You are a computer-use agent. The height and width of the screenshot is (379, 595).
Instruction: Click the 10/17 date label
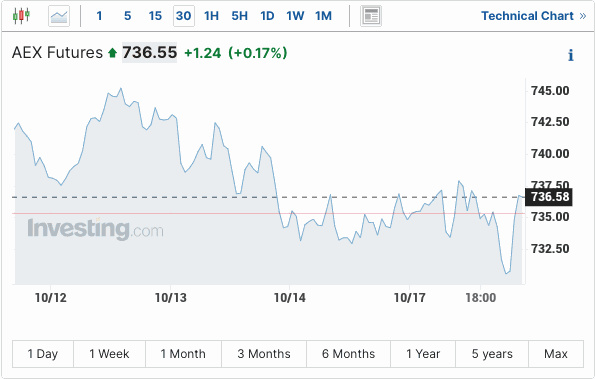[x=409, y=298]
